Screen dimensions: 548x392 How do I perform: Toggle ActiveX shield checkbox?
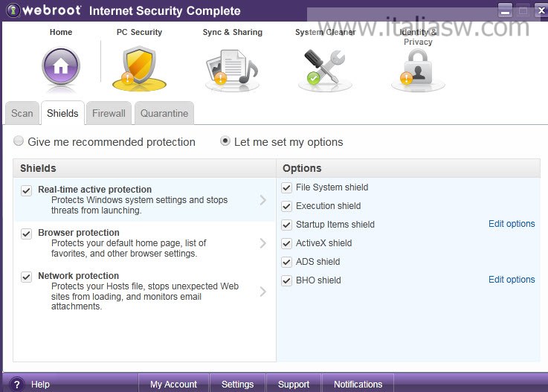click(x=286, y=243)
